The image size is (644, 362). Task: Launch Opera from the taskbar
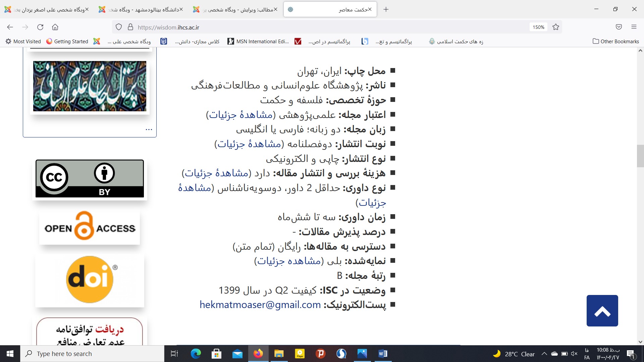click(341, 353)
